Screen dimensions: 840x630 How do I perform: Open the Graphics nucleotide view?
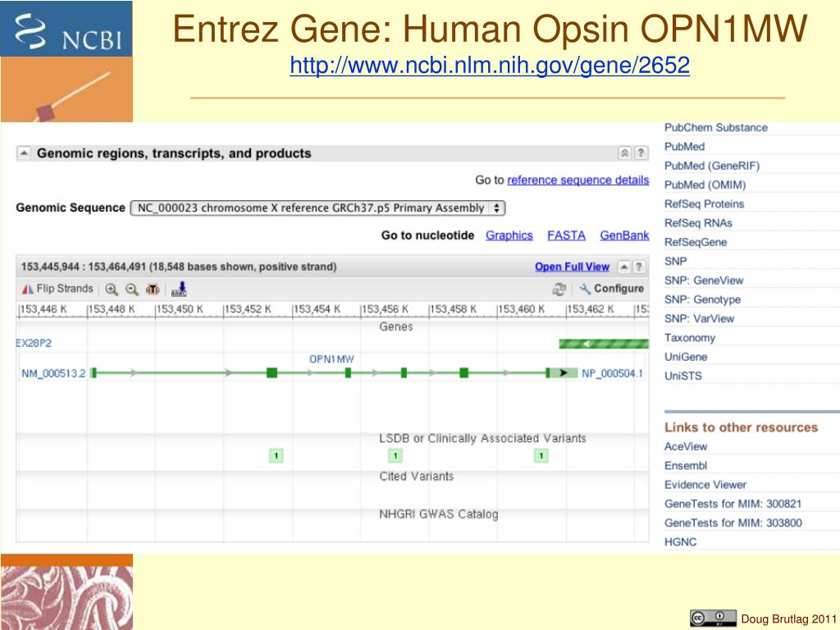509,235
